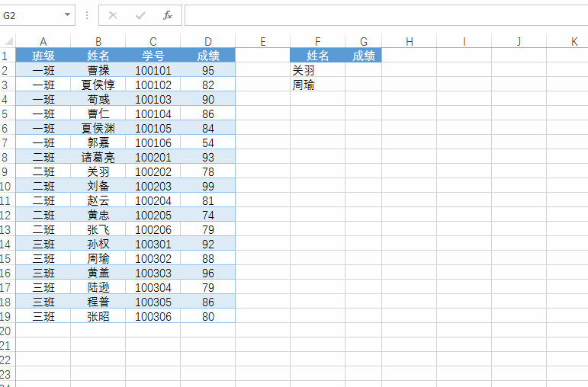Click the cell containing 荀彧

pos(98,99)
